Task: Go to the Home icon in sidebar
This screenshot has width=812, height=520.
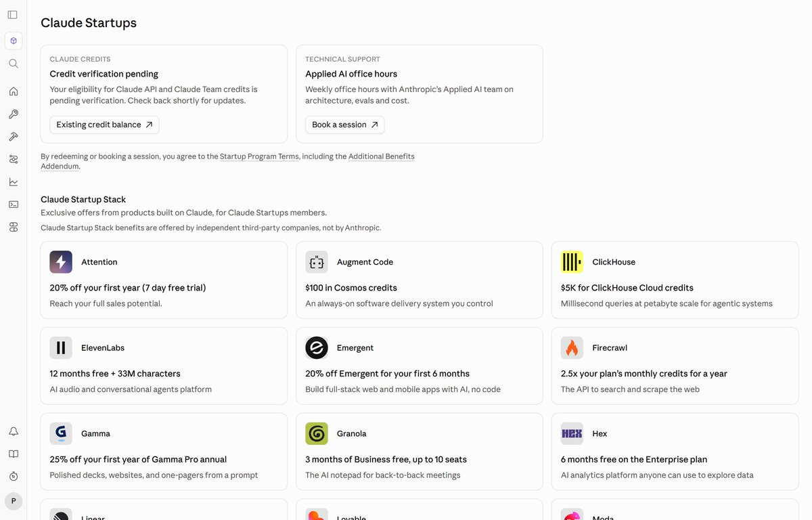Action: 14,91
